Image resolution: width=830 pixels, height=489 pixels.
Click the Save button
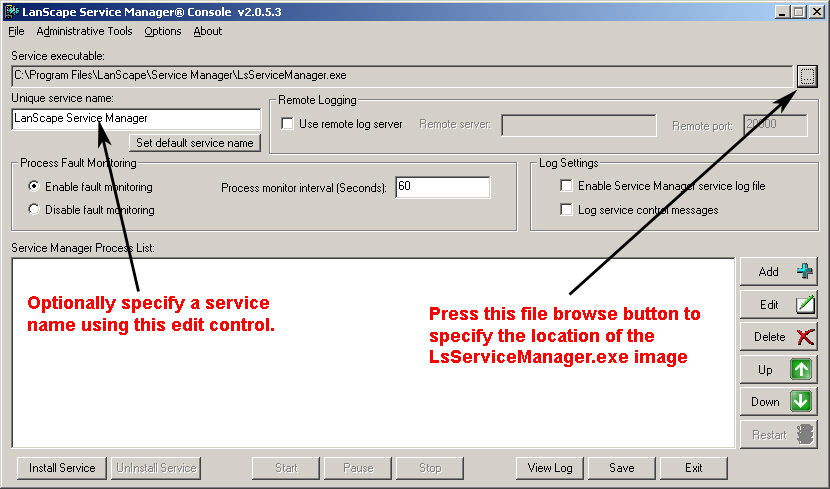(622, 468)
